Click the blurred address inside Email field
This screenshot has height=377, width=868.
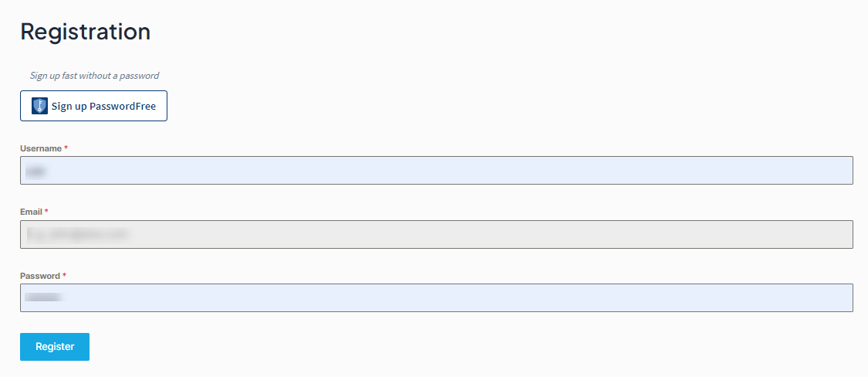point(76,234)
